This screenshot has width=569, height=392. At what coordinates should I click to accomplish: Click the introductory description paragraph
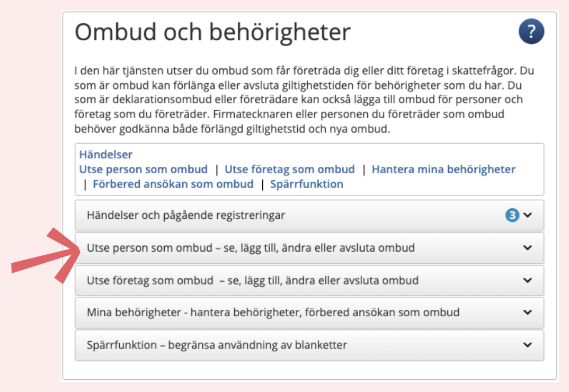pyautogui.click(x=304, y=100)
